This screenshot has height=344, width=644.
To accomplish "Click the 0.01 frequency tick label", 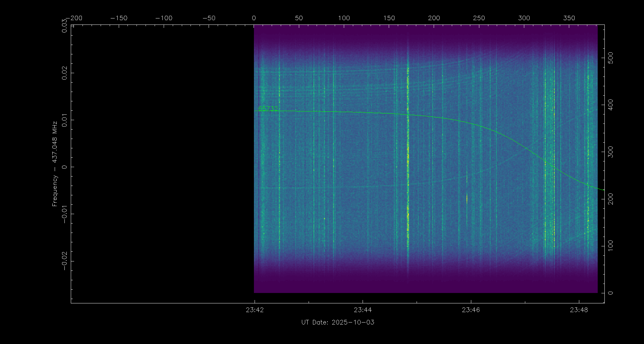I will pos(64,120).
